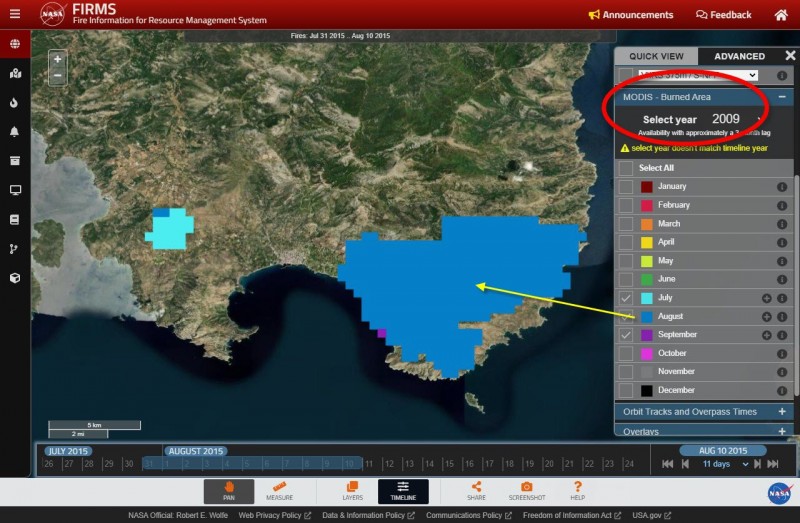Open Freedom of Information Act link
Image resolution: width=800 pixels, height=523 pixels.
(x=572, y=515)
